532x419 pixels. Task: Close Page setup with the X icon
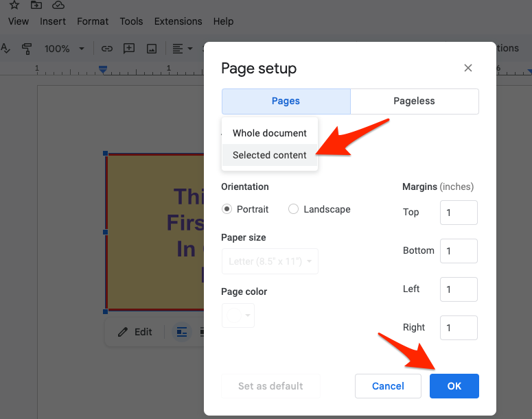point(468,68)
